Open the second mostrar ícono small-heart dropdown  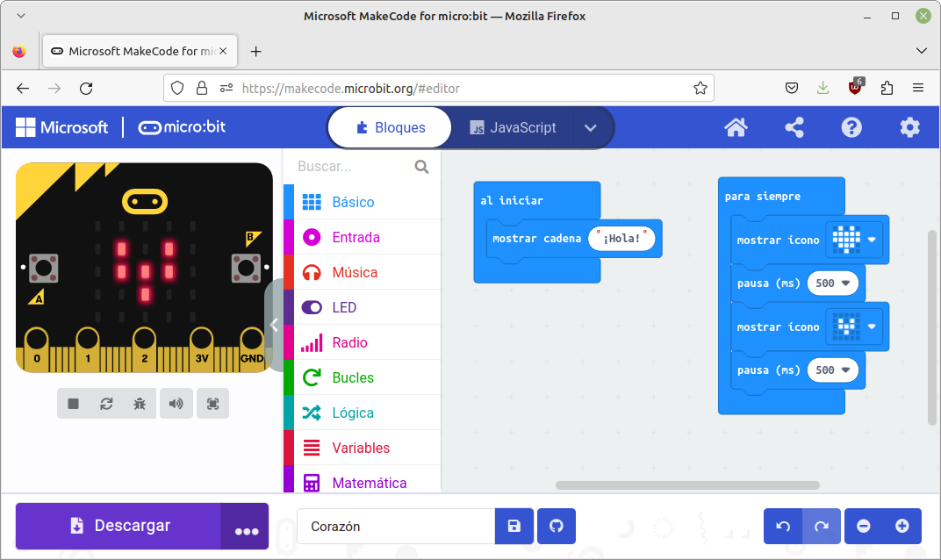coord(854,327)
